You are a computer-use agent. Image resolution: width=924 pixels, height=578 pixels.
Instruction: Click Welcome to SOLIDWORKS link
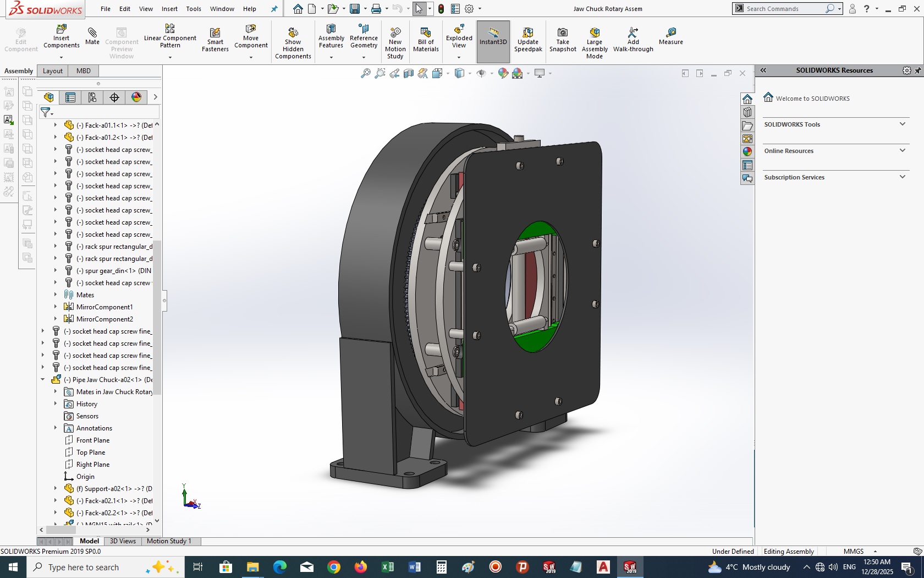(x=812, y=99)
